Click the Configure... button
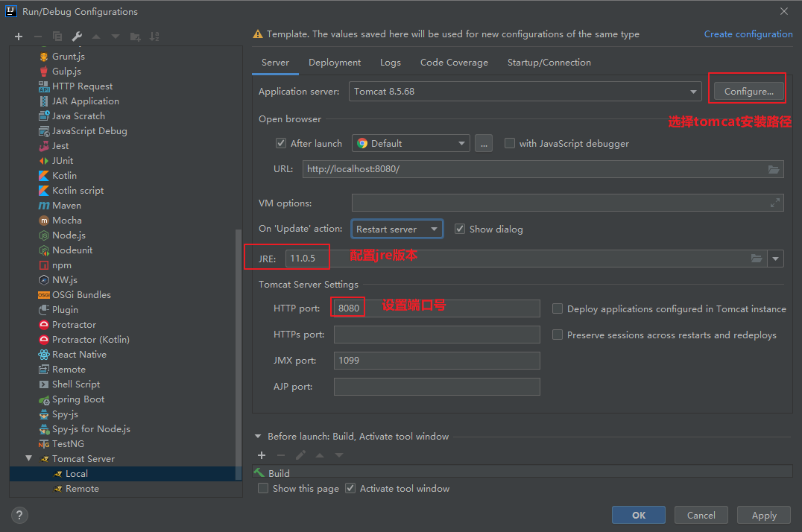 [748, 92]
